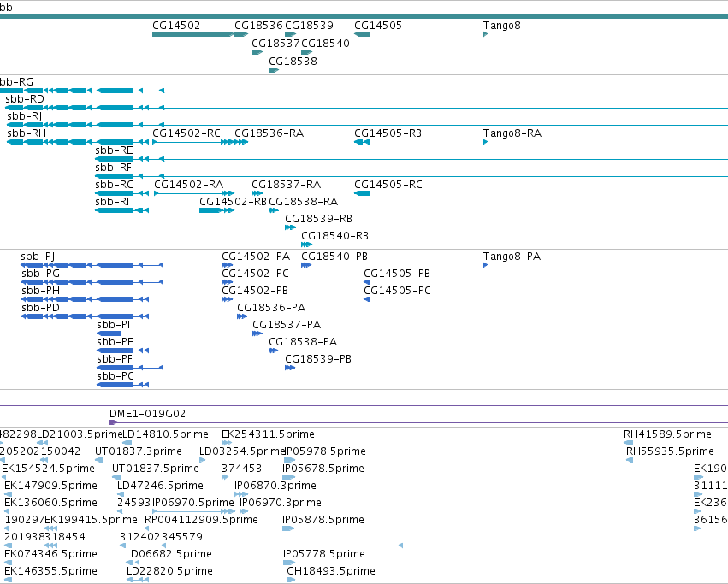Screen dimensions: 728x584
Task: Click the sbb-RD transcript label
Action: point(25,99)
